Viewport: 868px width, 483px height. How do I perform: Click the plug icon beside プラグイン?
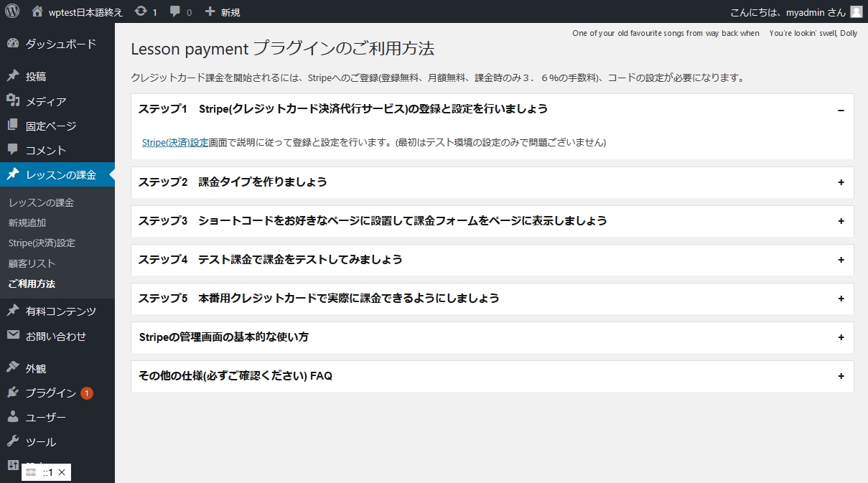[13, 392]
